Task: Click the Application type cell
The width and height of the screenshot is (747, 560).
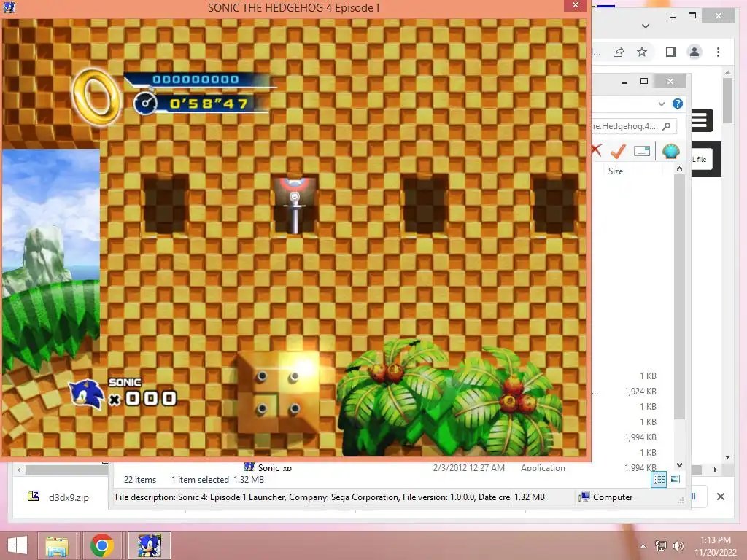Action: point(543,467)
